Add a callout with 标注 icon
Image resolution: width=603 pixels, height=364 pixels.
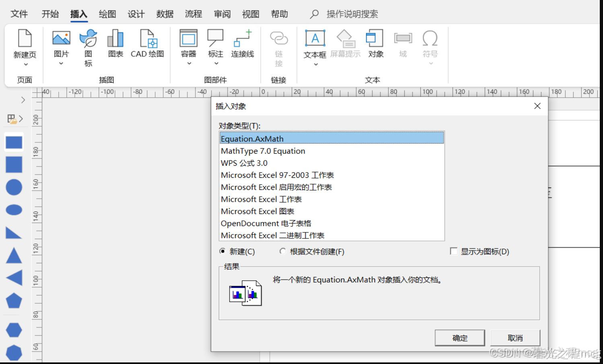[215, 38]
